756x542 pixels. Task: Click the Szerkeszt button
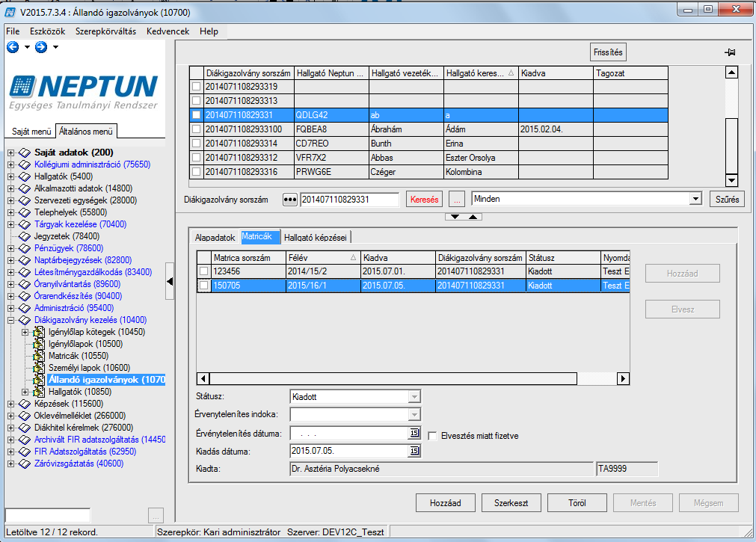pos(511,503)
